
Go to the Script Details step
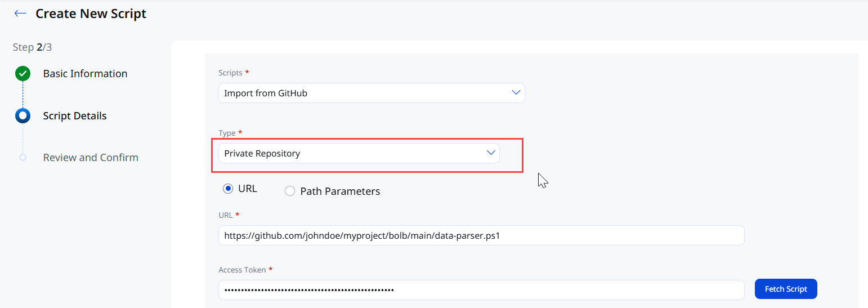75,116
